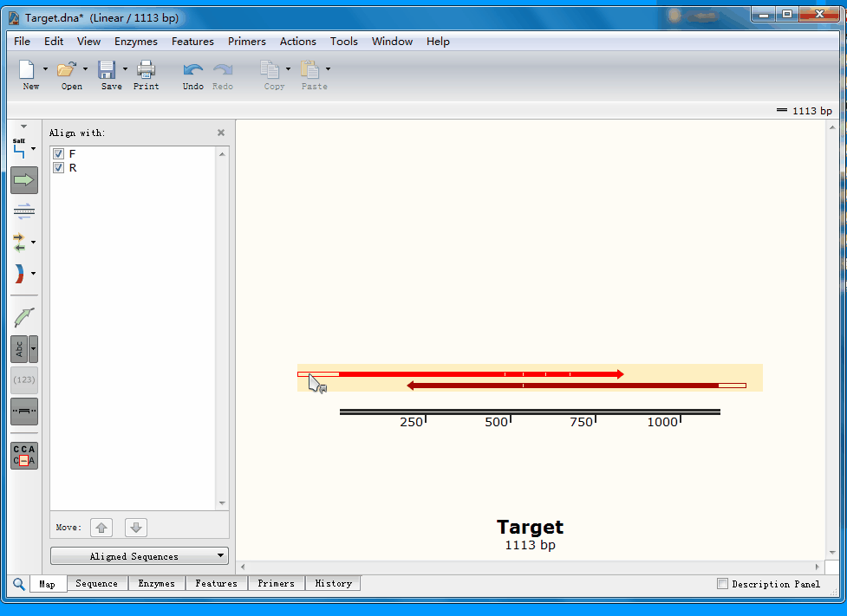Click the show enzymes SalI icon
Screen dimensions: 847x616
tap(20, 149)
